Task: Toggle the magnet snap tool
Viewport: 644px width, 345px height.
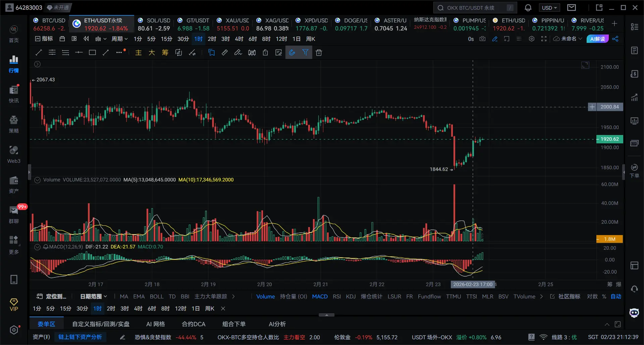Action: tap(292, 53)
